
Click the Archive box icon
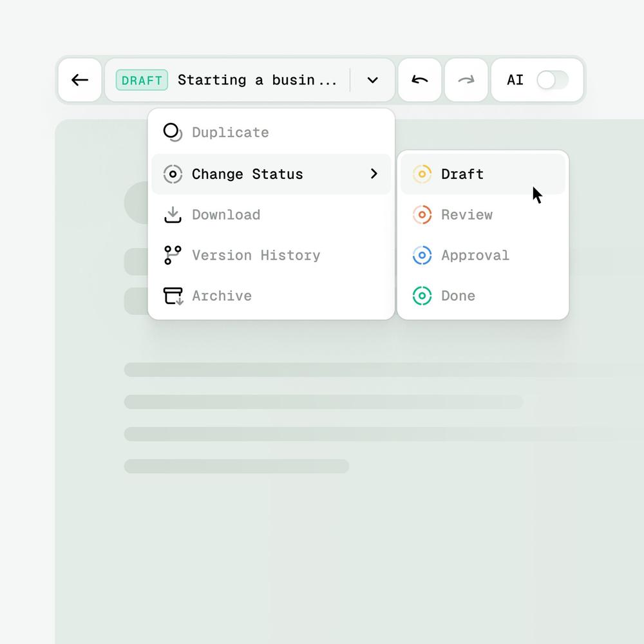click(173, 296)
